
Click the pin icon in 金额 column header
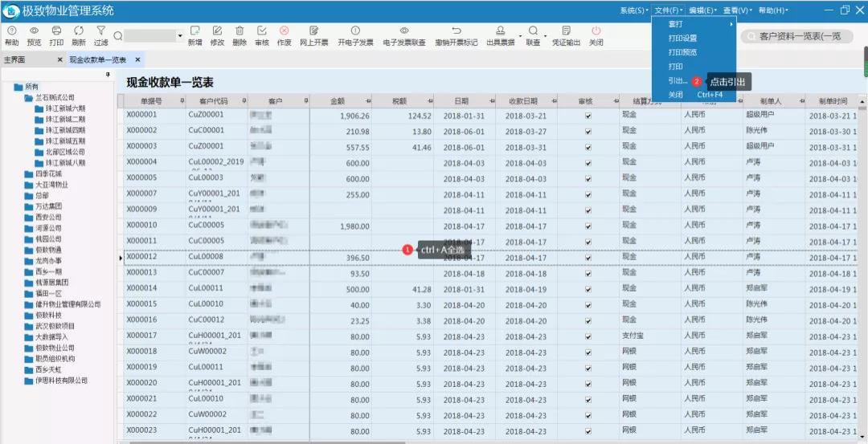click(368, 101)
